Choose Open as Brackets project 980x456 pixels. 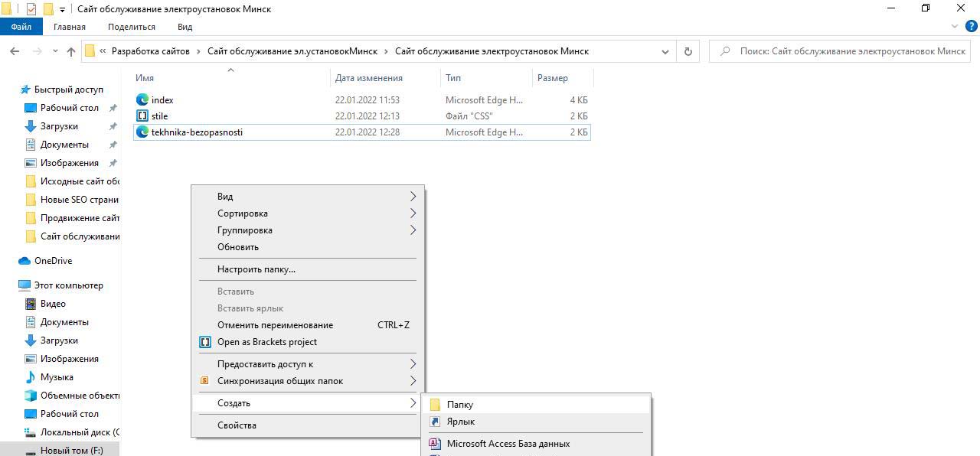[x=266, y=342]
